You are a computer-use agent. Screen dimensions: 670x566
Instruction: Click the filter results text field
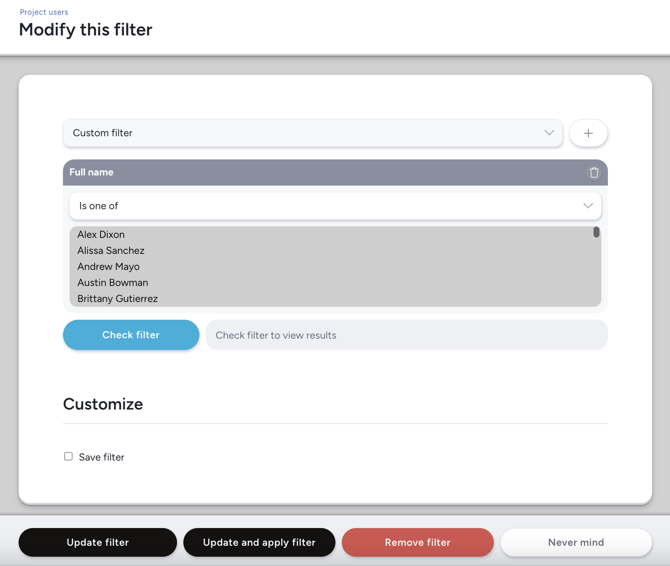pos(406,335)
